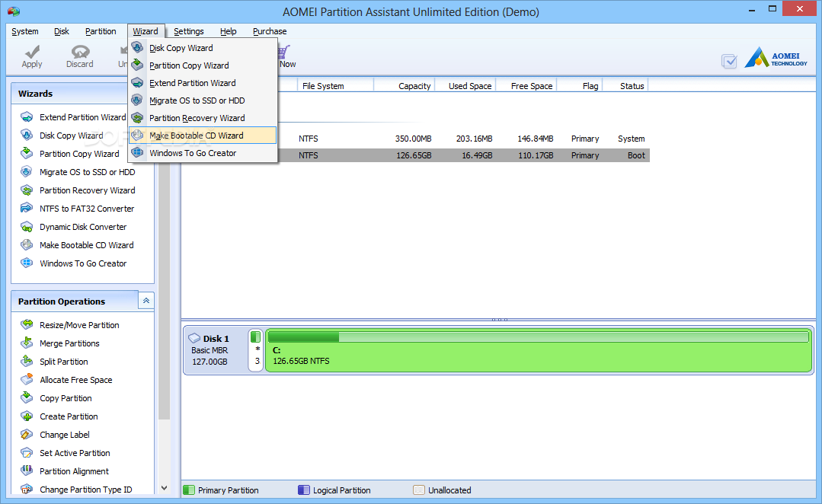Click the Flag column header
822x504 pixels.
click(580, 86)
